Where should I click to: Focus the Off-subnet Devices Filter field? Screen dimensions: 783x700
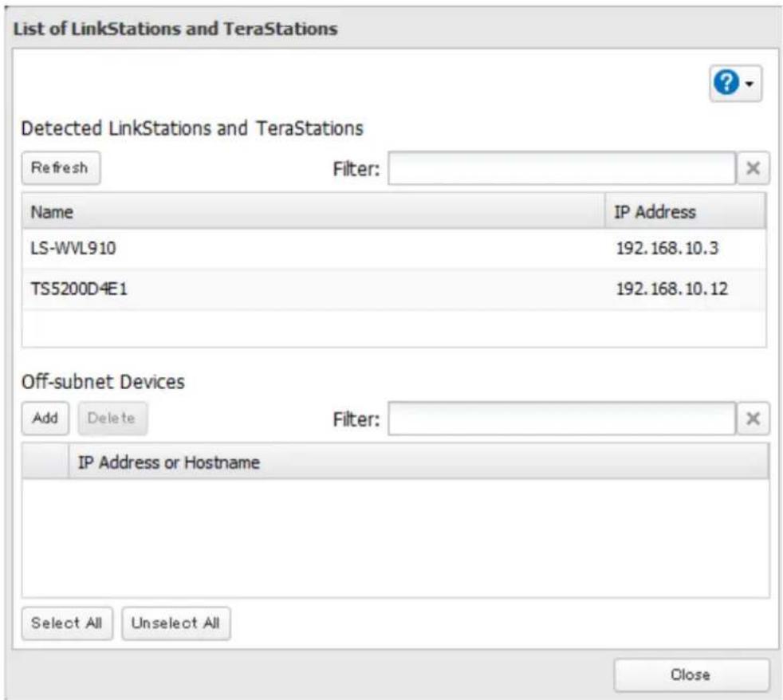click(x=561, y=419)
